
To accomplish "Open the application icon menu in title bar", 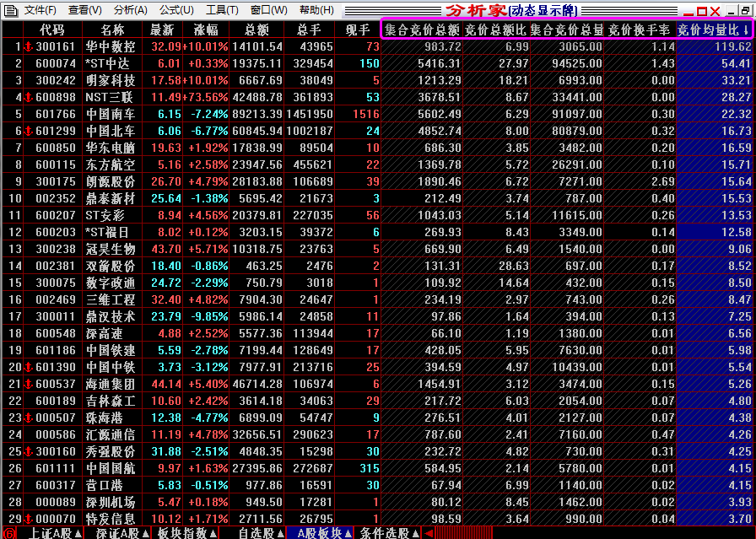I will point(10,10).
